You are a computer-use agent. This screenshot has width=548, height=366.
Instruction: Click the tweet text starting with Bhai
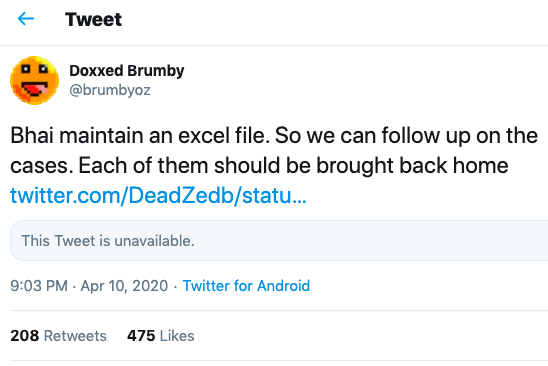[x=274, y=150]
